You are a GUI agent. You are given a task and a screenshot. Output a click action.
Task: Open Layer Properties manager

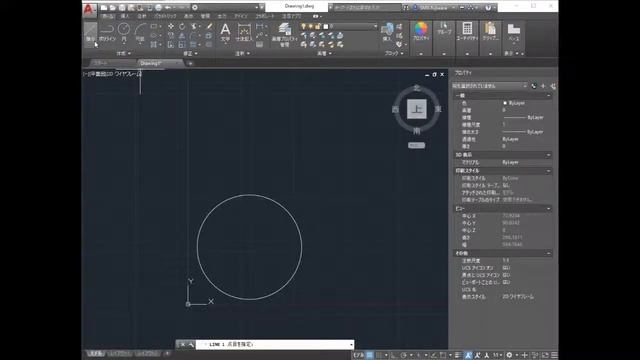click(x=284, y=34)
